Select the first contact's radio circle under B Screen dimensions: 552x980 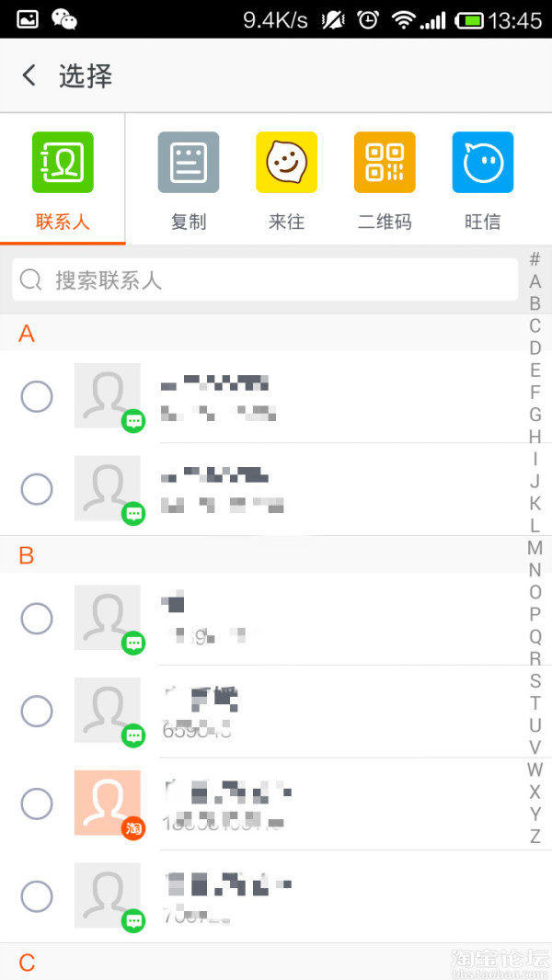click(37, 619)
